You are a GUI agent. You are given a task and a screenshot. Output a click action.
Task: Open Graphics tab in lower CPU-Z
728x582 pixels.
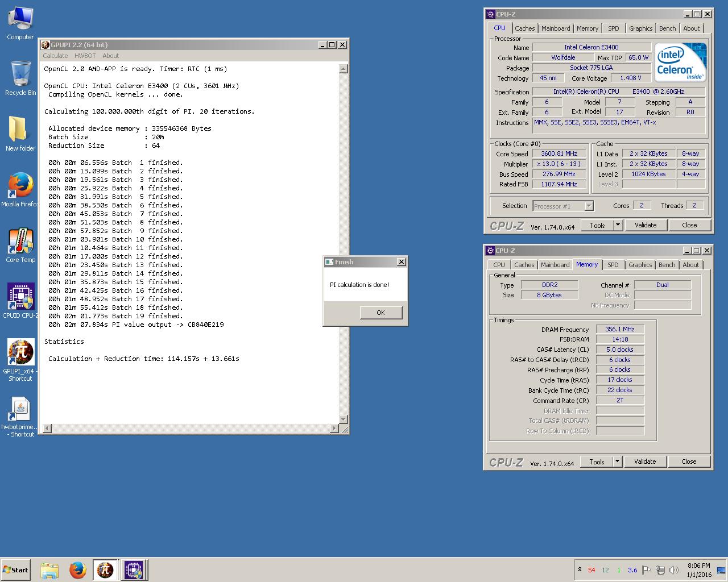click(640, 265)
